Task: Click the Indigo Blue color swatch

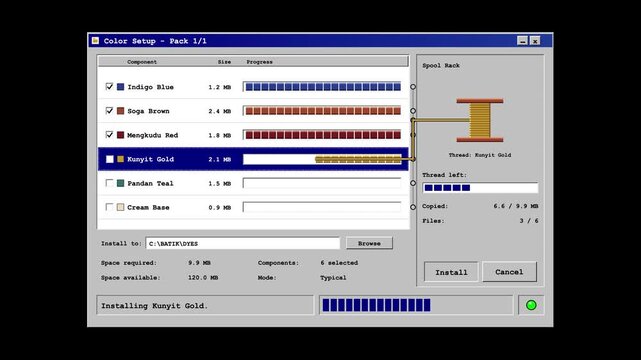Action: coord(121,87)
